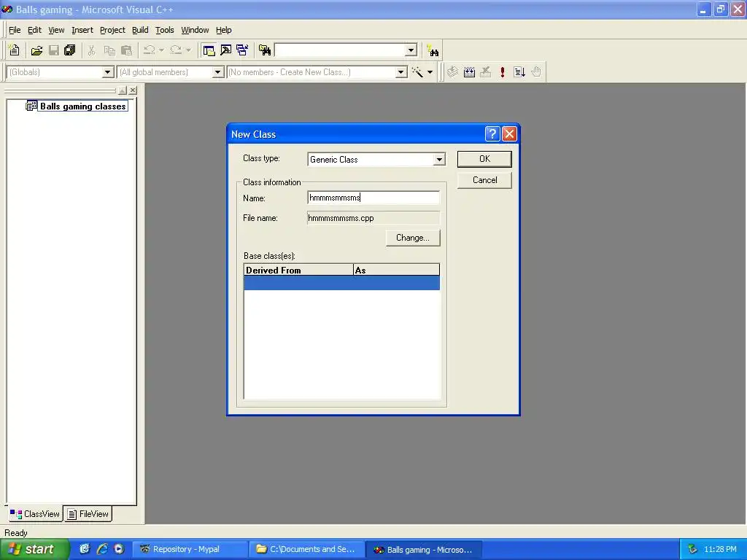747x560 pixels.
Task: Click the Change... file name button
Action: tap(413, 238)
